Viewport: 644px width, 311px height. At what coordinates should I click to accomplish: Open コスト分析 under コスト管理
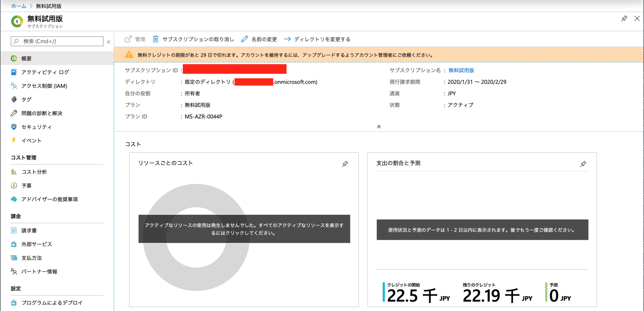point(34,172)
